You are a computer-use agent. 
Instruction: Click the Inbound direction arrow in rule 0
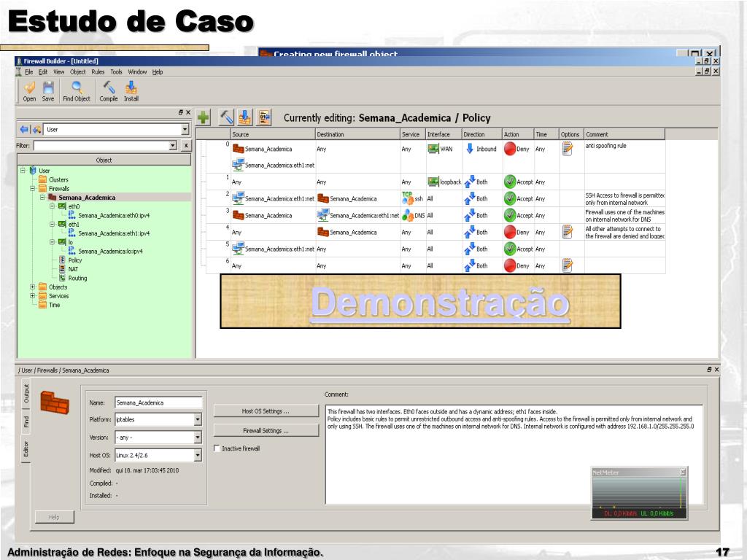point(470,149)
